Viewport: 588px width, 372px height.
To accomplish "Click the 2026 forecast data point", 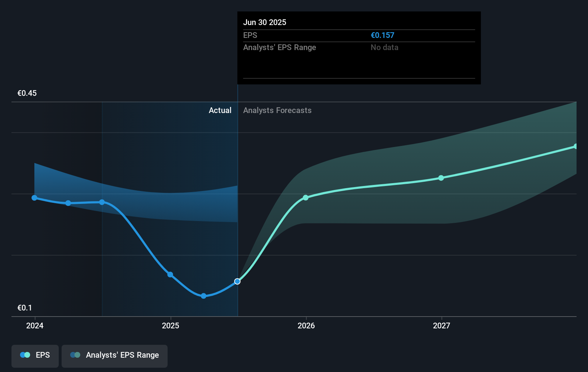I will coord(305,197).
